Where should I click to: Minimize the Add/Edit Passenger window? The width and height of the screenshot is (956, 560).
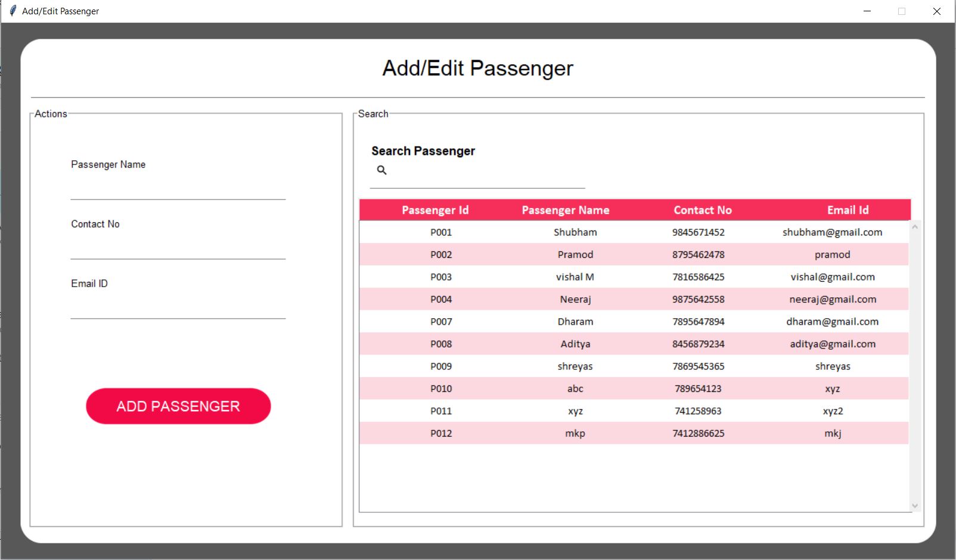pos(867,11)
